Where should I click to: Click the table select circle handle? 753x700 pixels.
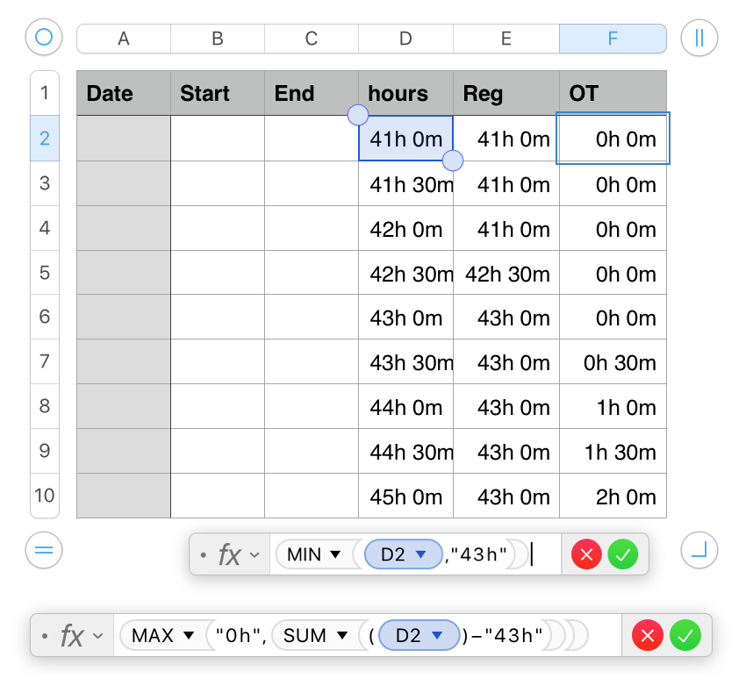click(x=45, y=38)
